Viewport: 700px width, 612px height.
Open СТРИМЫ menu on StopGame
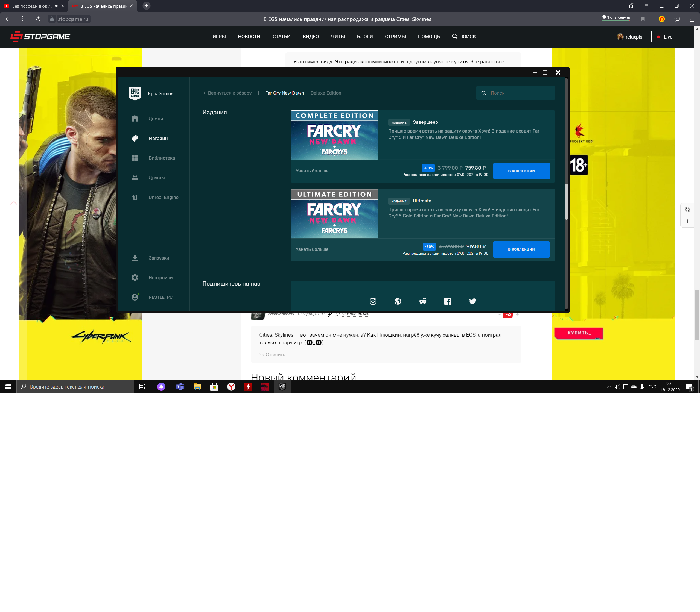pyautogui.click(x=395, y=37)
